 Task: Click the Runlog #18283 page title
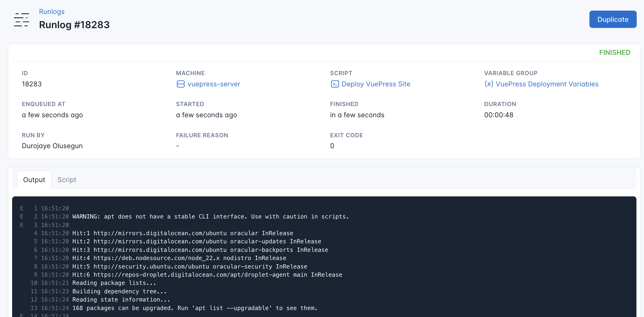(x=74, y=25)
